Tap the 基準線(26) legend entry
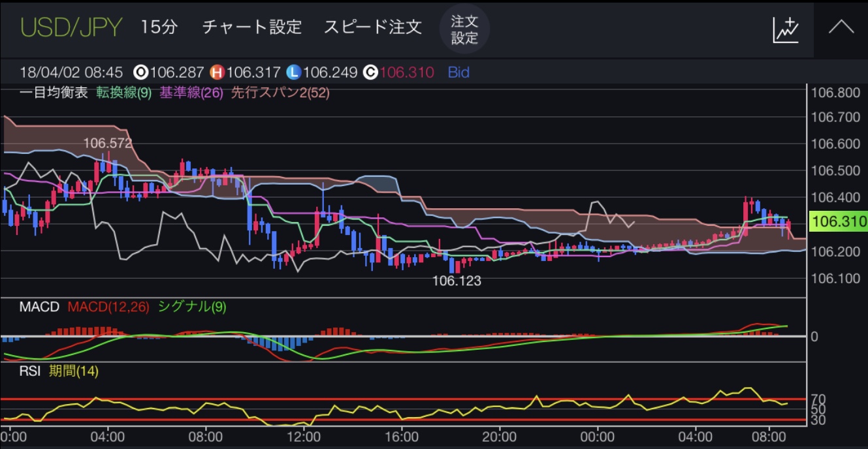The height and width of the screenshot is (449, 868). tap(191, 93)
